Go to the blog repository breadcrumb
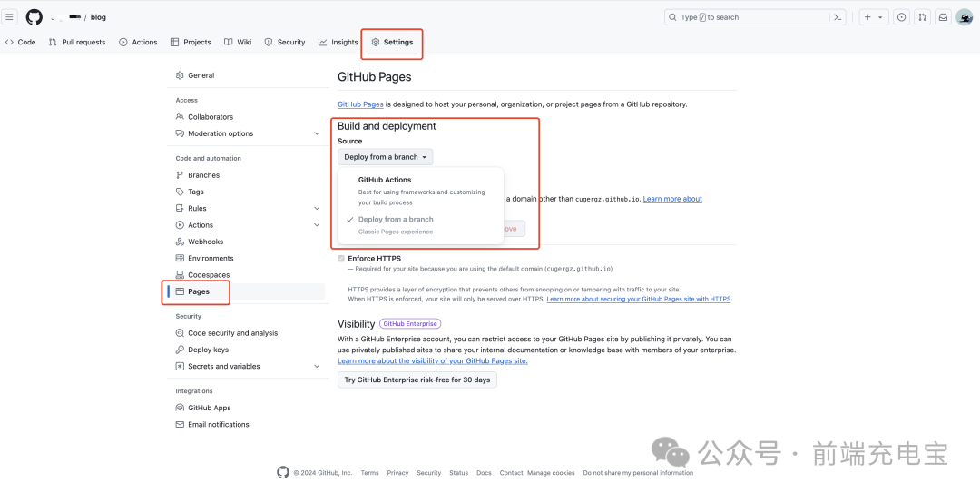 pos(98,17)
